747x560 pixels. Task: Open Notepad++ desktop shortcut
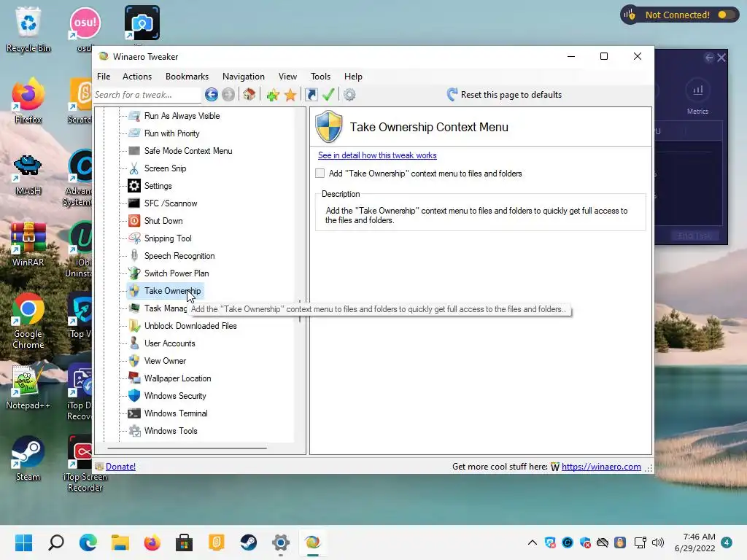[x=28, y=388]
